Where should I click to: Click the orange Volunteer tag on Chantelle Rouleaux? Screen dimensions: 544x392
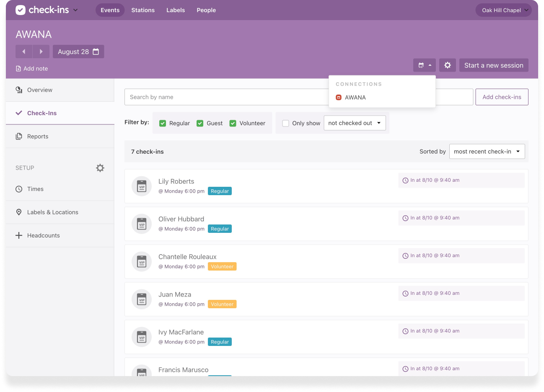[x=222, y=266]
